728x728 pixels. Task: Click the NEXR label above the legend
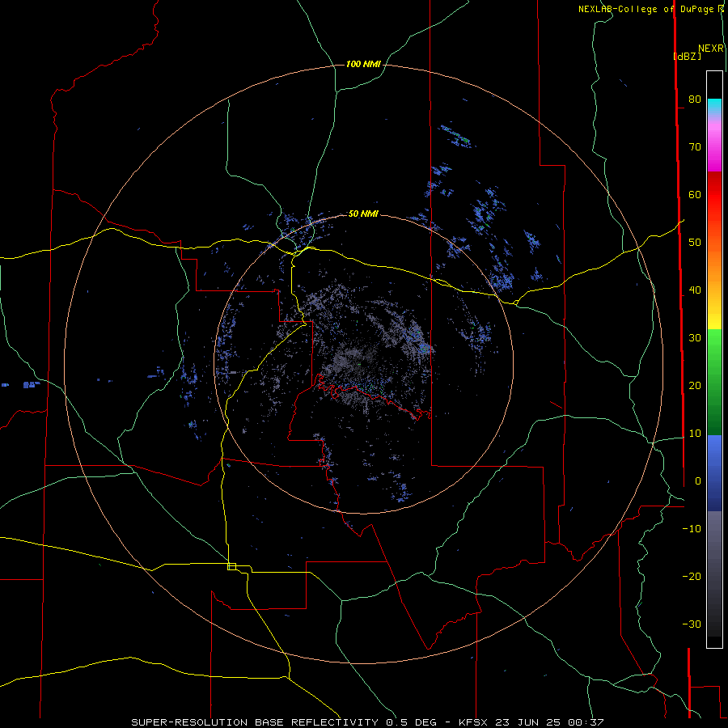pyautogui.click(x=711, y=49)
